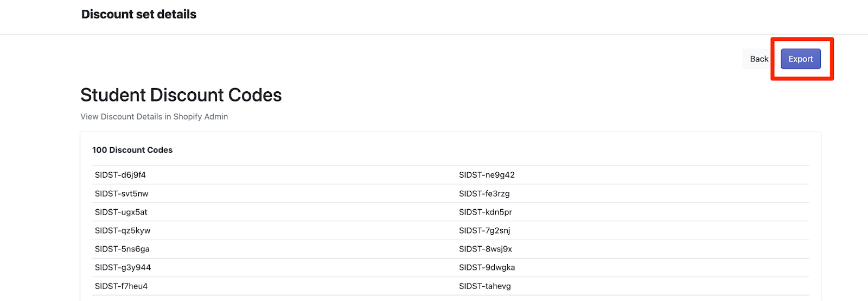Image resolution: width=868 pixels, height=301 pixels.
Task: Click the 100 Discount Codes label
Action: click(x=132, y=150)
